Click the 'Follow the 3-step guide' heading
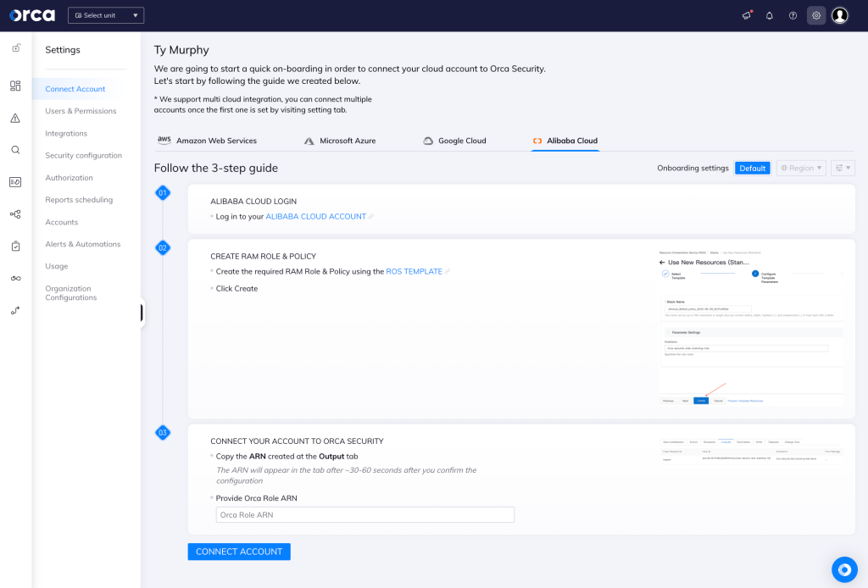Screen dimensions: 868x588 (216, 168)
